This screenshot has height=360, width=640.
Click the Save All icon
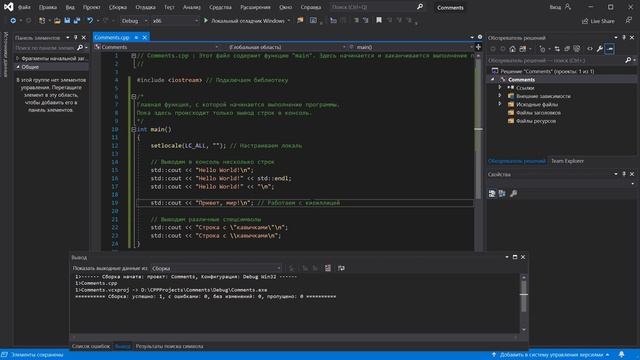[76, 20]
